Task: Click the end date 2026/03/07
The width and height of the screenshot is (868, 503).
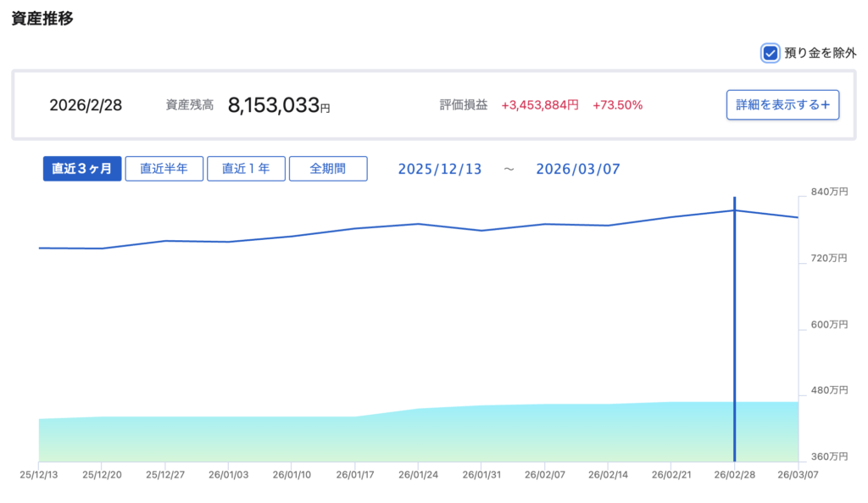Action: tap(578, 169)
